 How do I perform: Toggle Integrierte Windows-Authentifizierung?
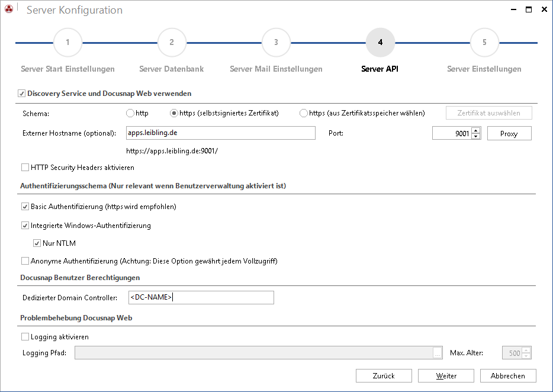(x=25, y=226)
